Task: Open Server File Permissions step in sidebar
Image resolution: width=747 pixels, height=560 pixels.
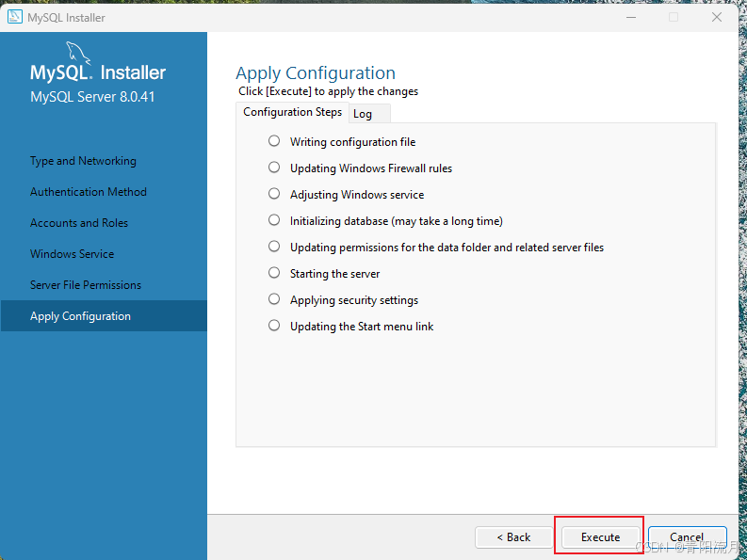Action: tap(86, 285)
